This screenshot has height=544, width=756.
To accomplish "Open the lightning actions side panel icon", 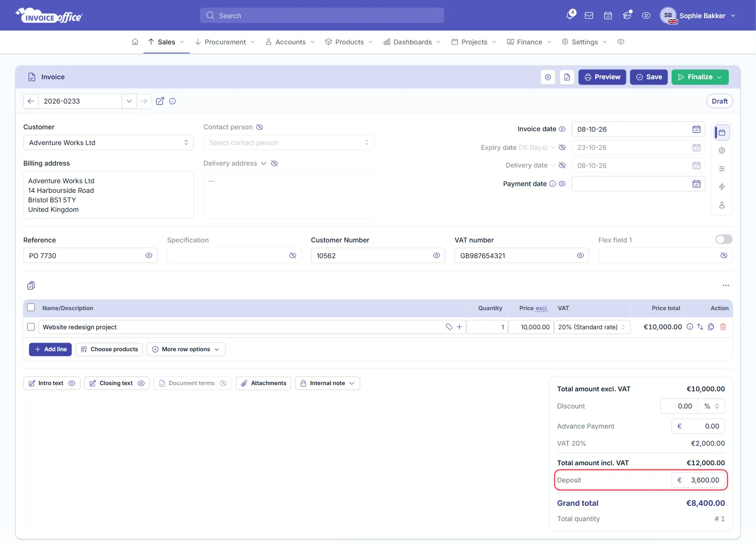I will point(722,187).
